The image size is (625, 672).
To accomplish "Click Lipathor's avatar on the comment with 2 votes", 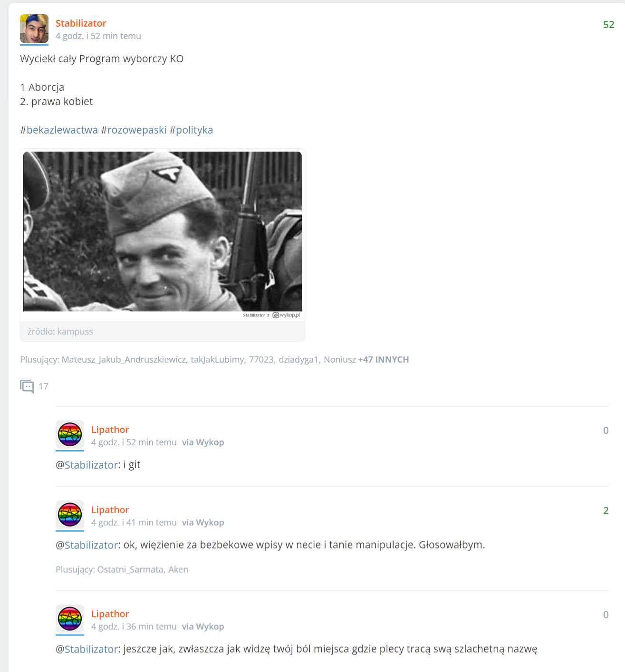I will 70,515.
